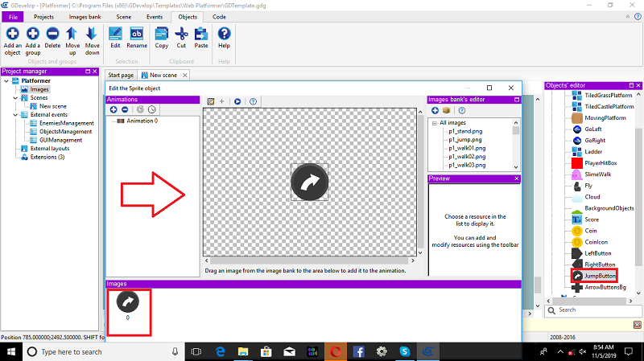
Task: Collapse the All images tree node
Action: pyautogui.click(x=434, y=123)
